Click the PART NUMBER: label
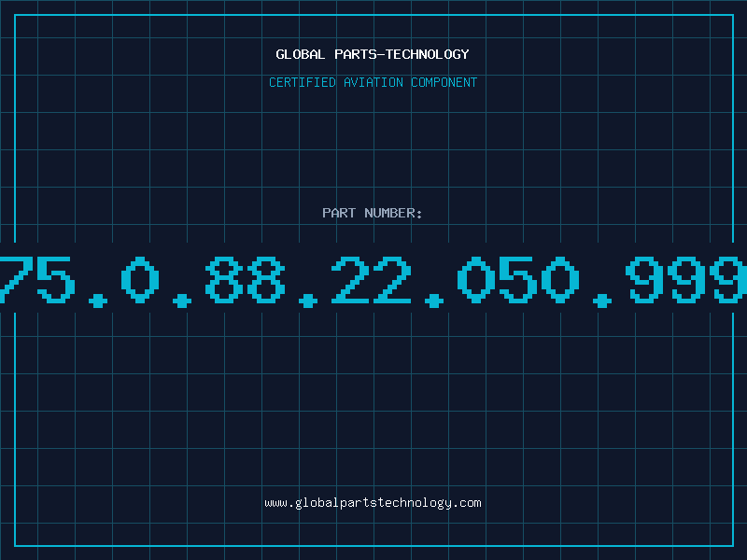The image size is (747, 560). (373, 213)
